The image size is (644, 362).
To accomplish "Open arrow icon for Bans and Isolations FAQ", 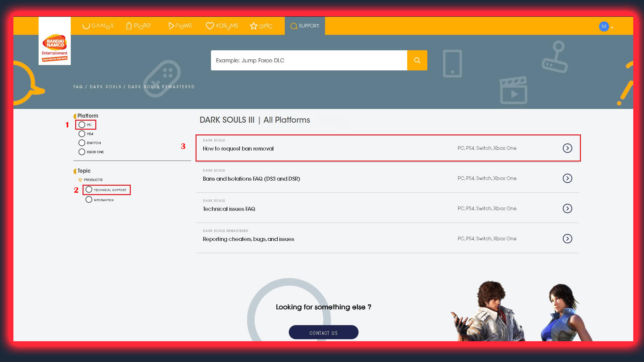I will point(567,178).
